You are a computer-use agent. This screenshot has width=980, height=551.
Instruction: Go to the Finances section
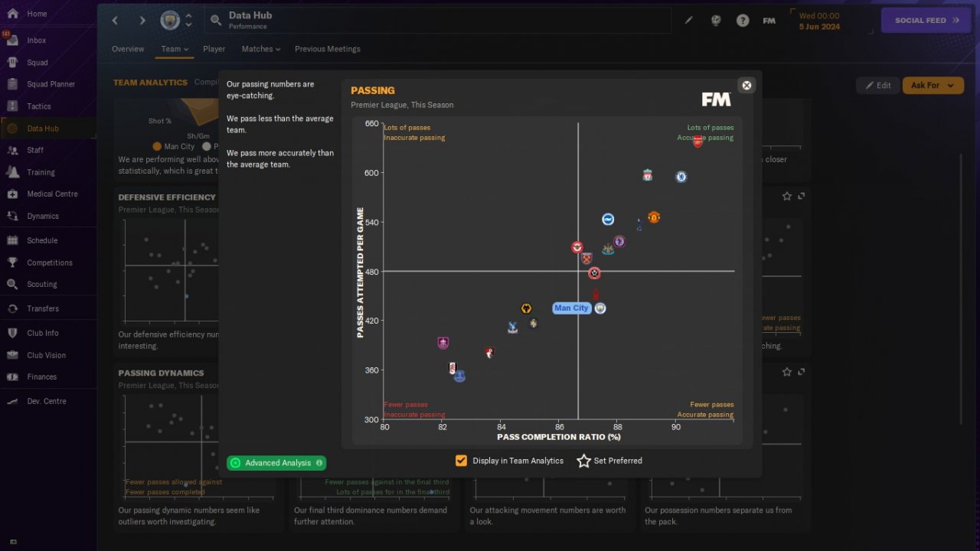coord(42,377)
